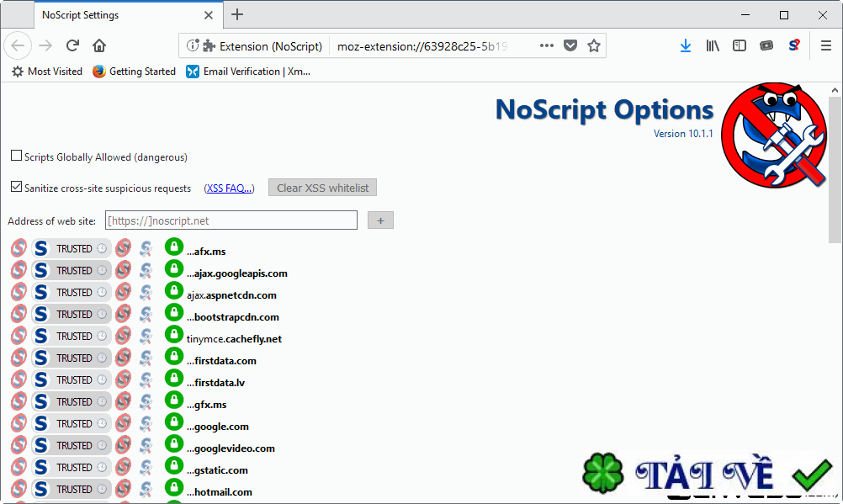
Task: Open the XSS FAQ link
Action: coord(228,188)
